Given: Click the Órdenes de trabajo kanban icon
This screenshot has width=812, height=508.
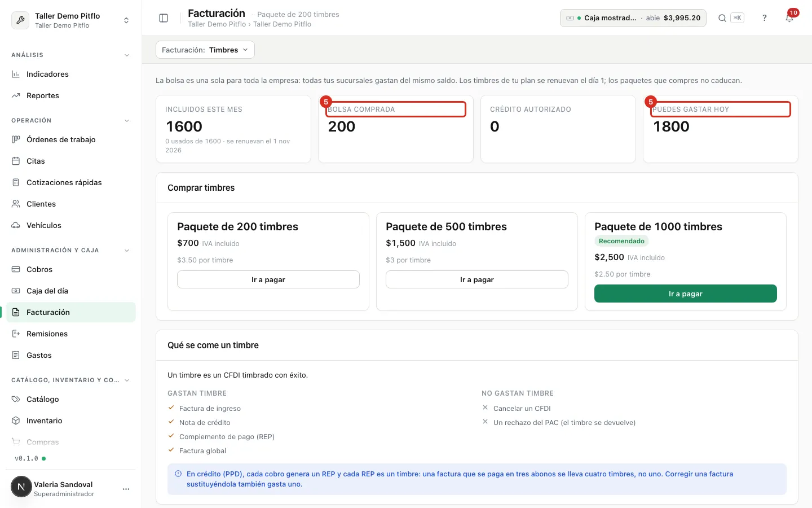Looking at the screenshot, I should tap(16, 139).
